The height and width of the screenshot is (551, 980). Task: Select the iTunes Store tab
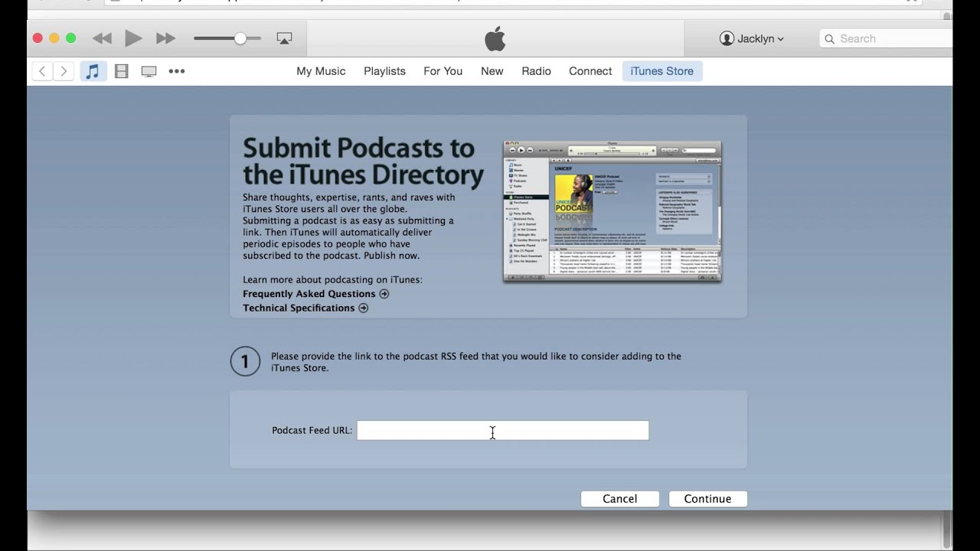(x=662, y=71)
